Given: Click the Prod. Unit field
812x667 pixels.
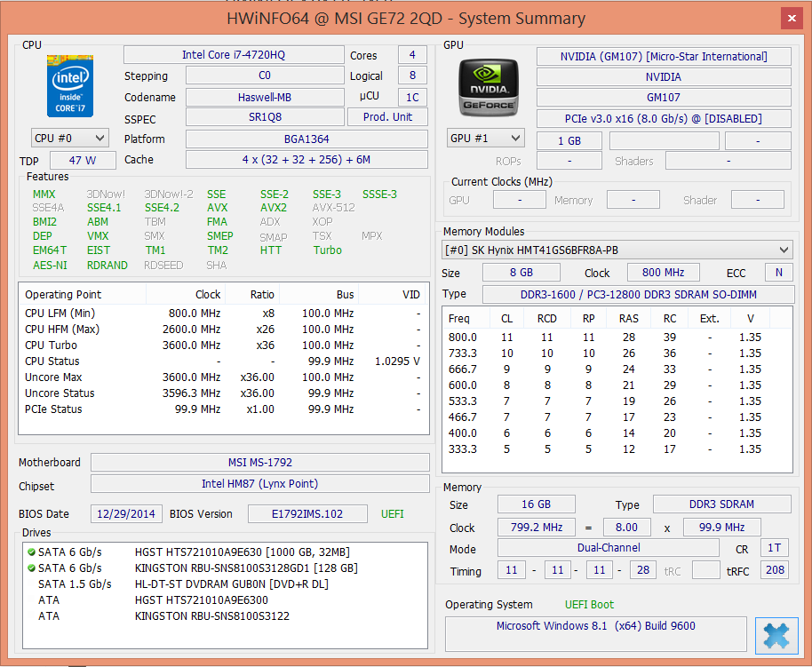Looking at the screenshot, I should [387, 117].
